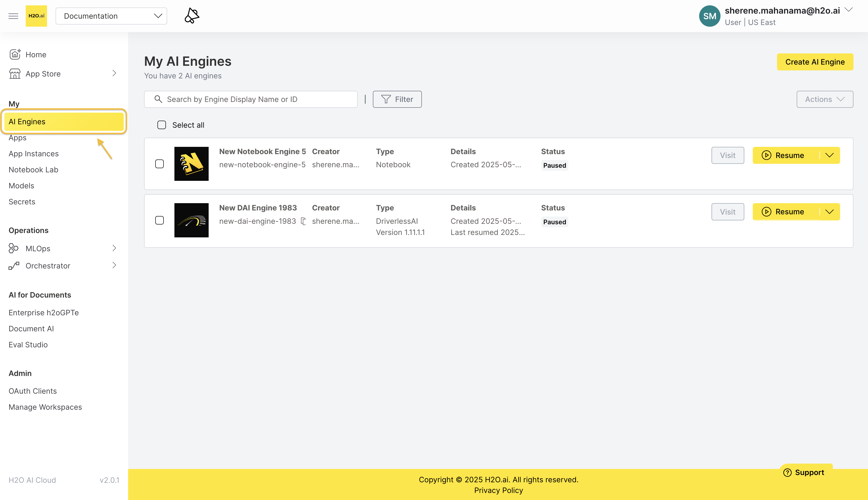
Task: Open Notebook Lab in sidebar
Action: tap(33, 170)
